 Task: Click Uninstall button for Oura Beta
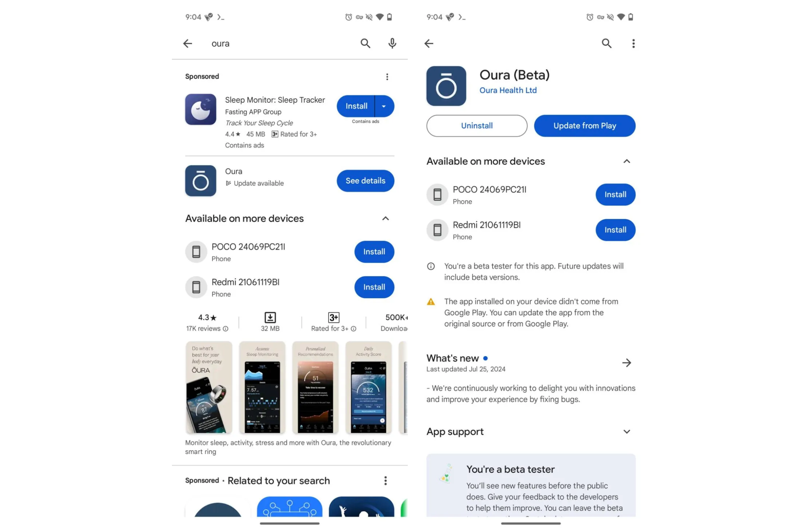tap(476, 125)
